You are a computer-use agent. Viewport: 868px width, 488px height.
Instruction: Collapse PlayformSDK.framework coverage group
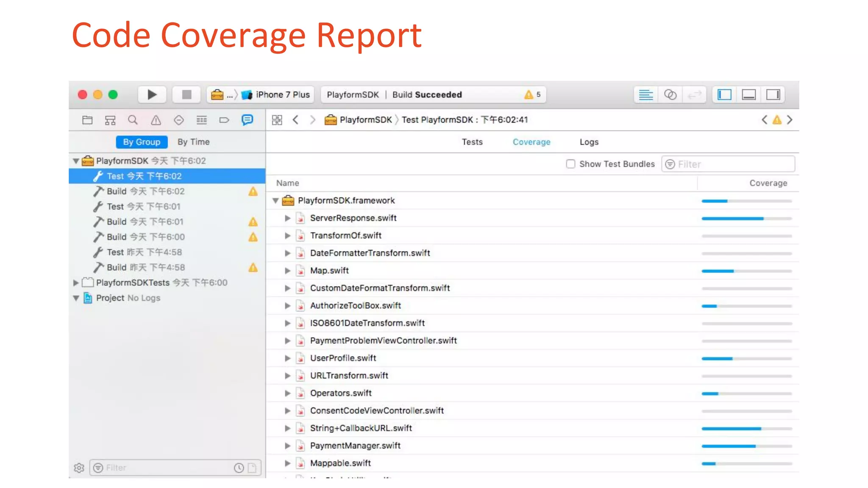[x=275, y=201]
